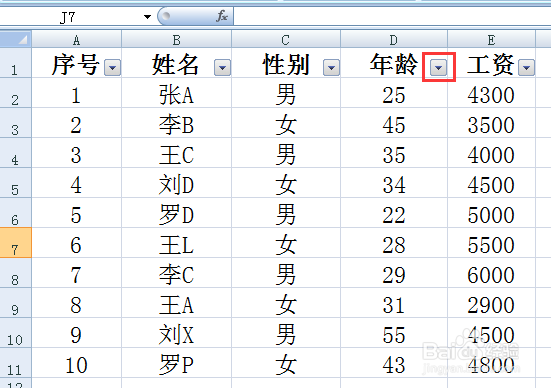Select the cell containing 罗D

point(176,213)
